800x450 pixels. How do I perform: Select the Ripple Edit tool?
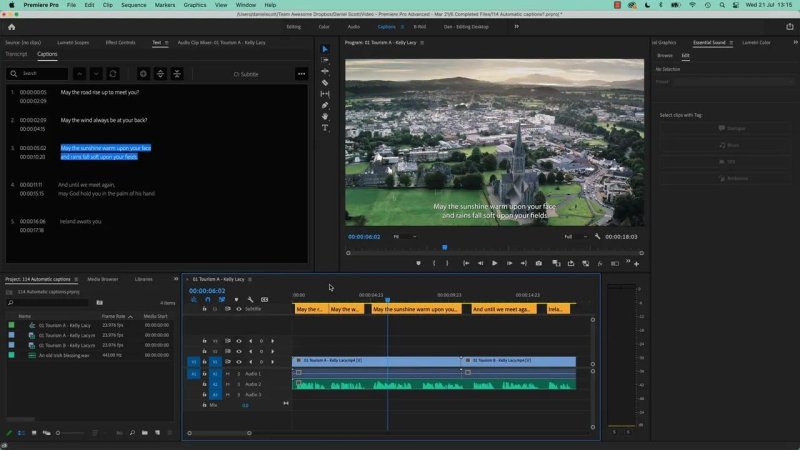[325, 71]
